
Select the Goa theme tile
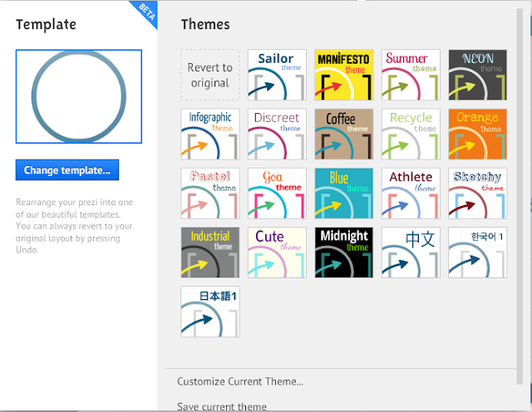tap(277, 194)
